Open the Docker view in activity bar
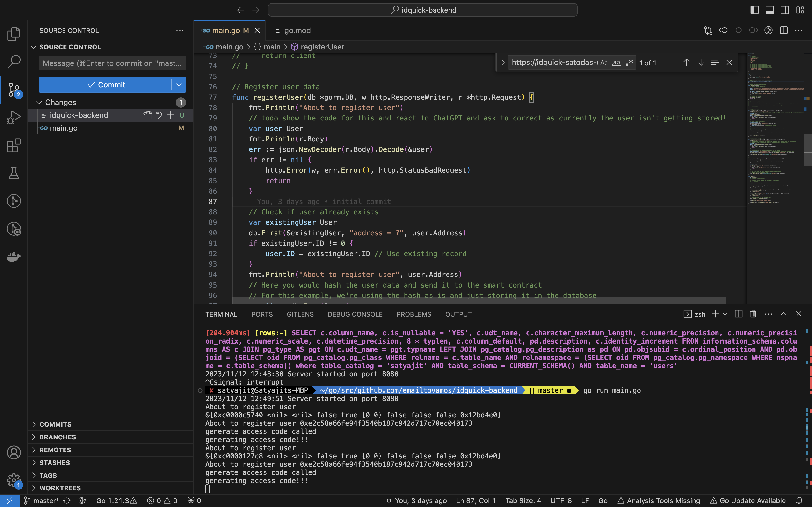 [x=14, y=257]
